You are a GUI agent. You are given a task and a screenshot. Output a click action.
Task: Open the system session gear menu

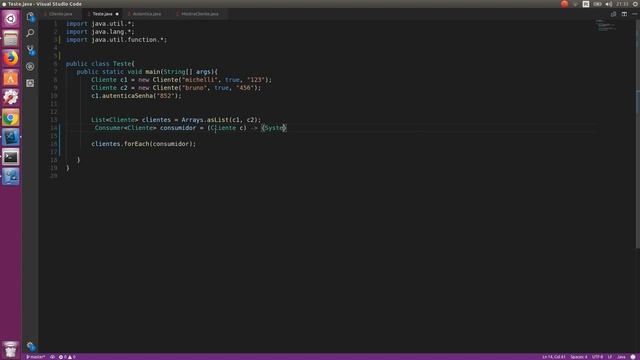636,4
